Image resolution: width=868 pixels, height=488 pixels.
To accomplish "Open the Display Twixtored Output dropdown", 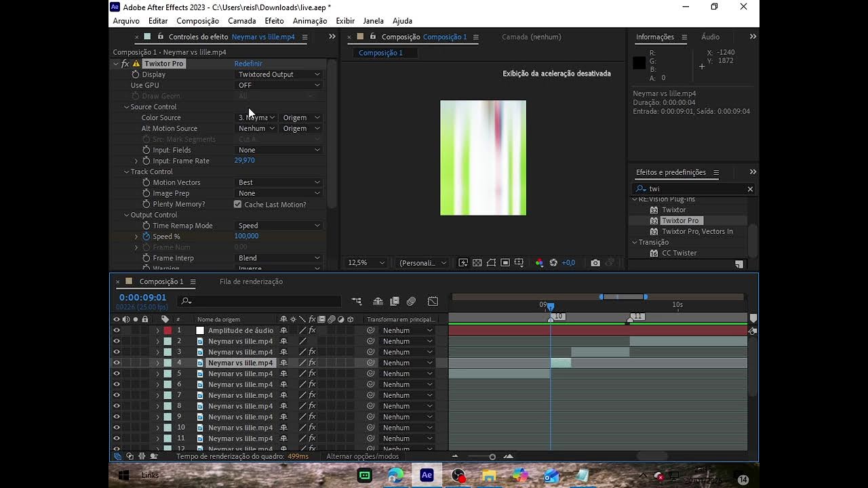I will click(279, 75).
